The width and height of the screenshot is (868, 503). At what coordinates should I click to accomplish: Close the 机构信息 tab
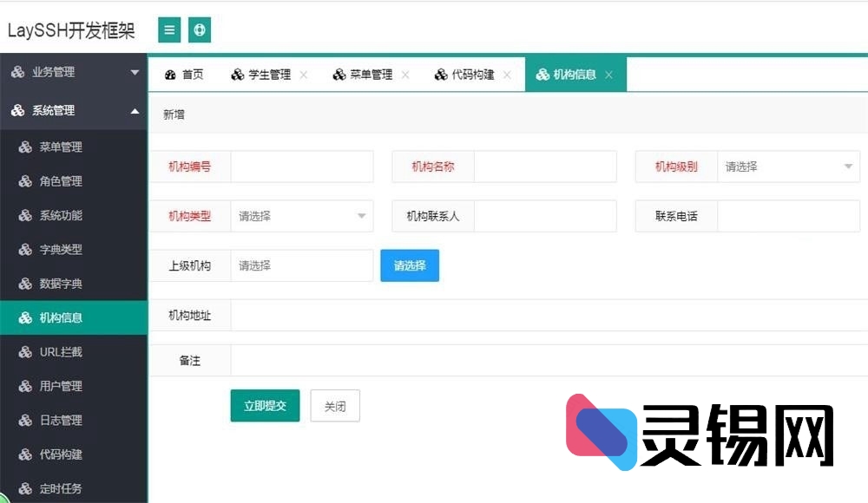[x=609, y=74]
